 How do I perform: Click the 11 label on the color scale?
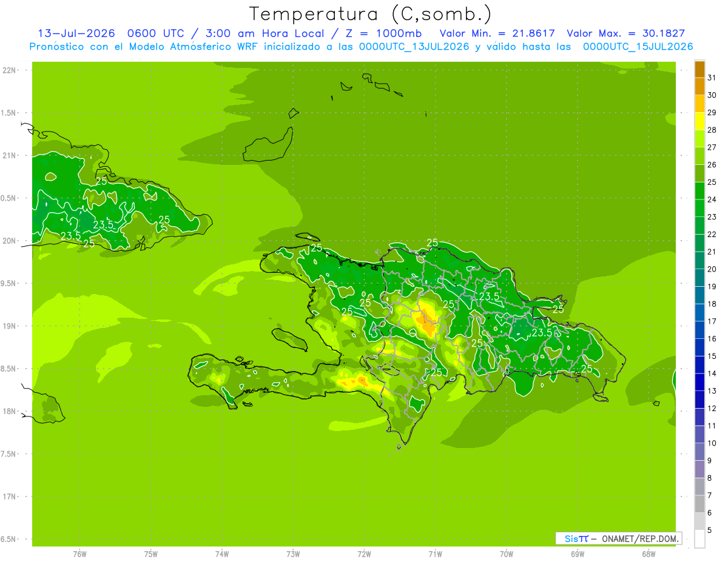coord(712,426)
